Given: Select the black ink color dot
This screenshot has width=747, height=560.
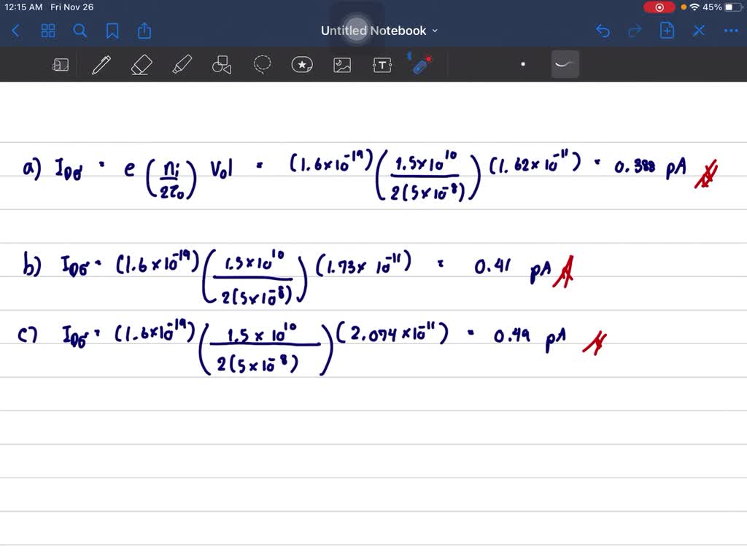Looking at the screenshot, I should 523,64.
